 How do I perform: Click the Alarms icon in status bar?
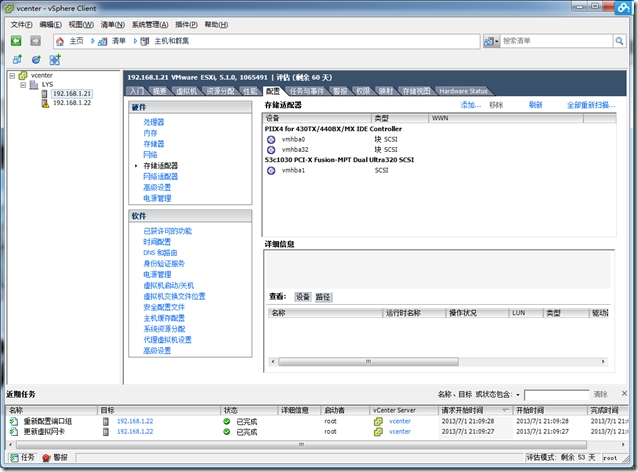46,458
